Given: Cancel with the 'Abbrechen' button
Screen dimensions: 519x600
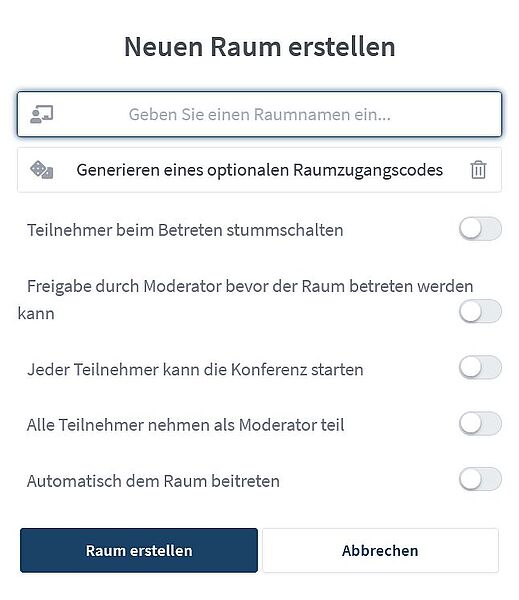Looking at the screenshot, I should [380, 550].
